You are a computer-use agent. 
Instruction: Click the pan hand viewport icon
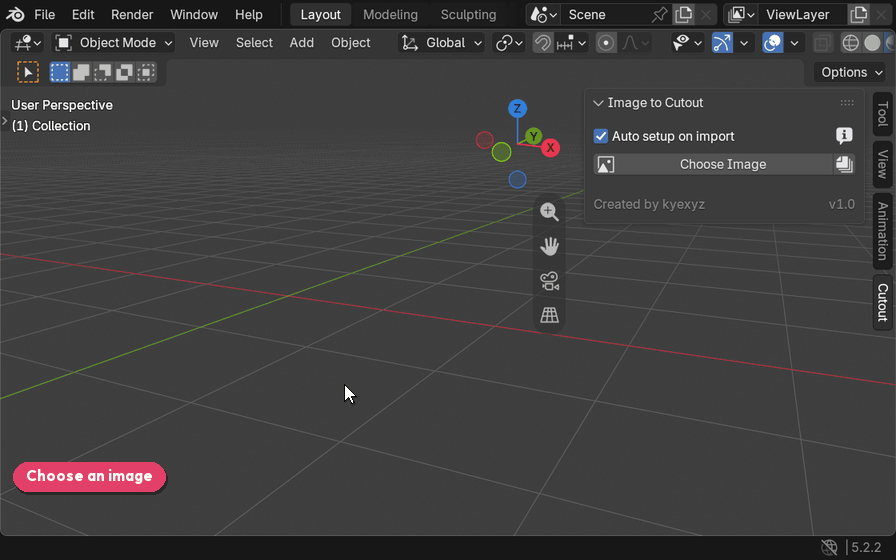click(549, 246)
